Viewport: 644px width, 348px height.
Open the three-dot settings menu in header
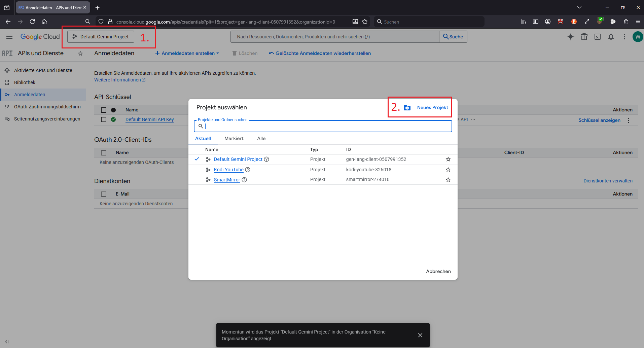click(624, 37)
